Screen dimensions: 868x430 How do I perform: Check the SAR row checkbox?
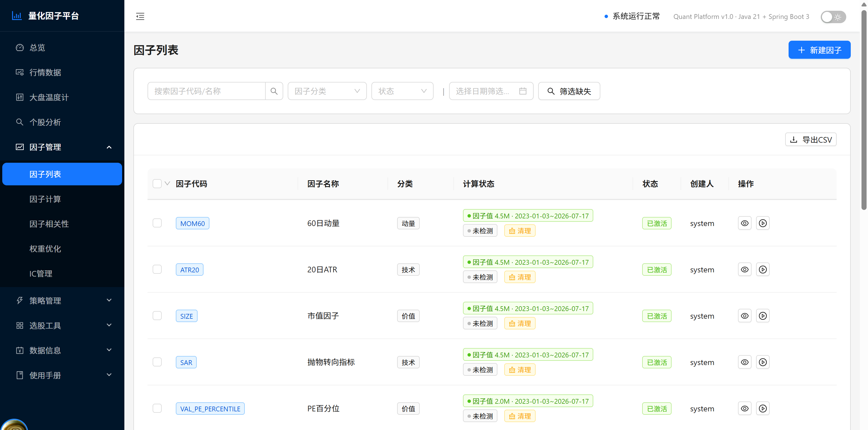pyautogui.click(x=157, y=362)
